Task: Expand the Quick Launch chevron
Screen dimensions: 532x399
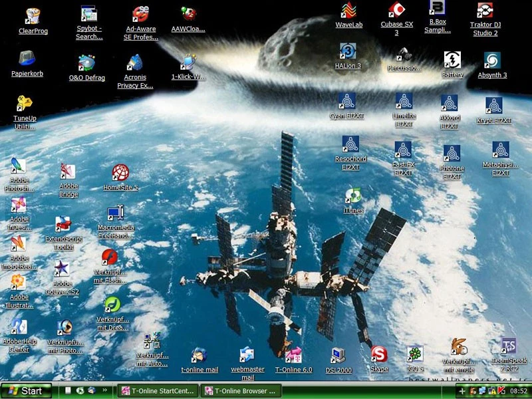Action: [x=104, y=391]
